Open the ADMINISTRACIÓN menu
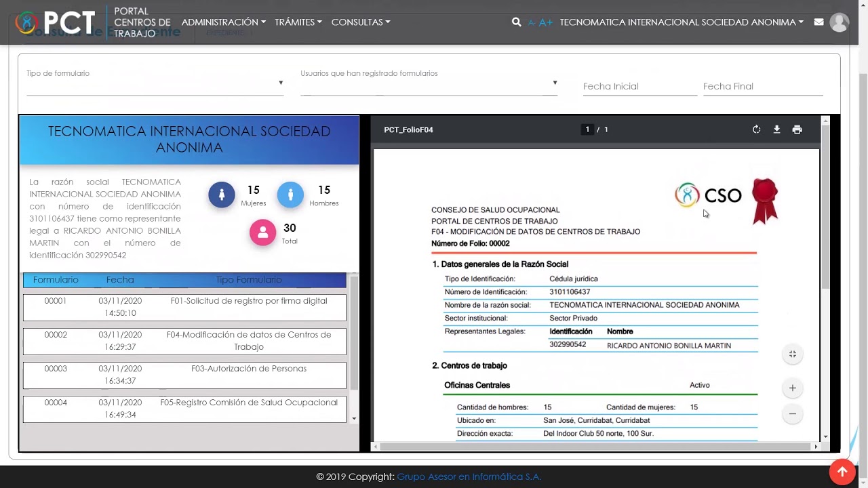This screenshot has height=488, width=868. coord(223,22)
